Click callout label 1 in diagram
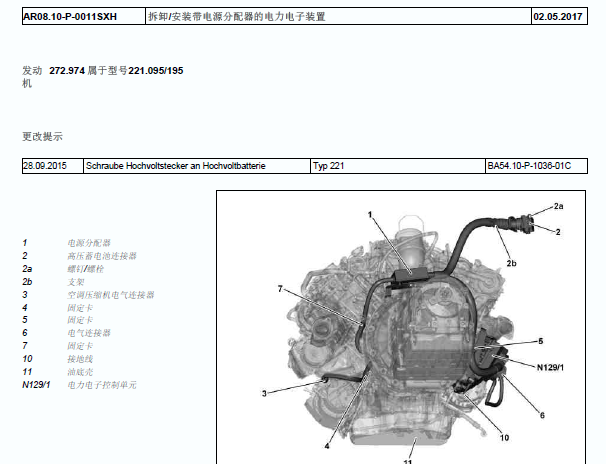This screenshot has height=464, width=606. click(x=370, y=214)
